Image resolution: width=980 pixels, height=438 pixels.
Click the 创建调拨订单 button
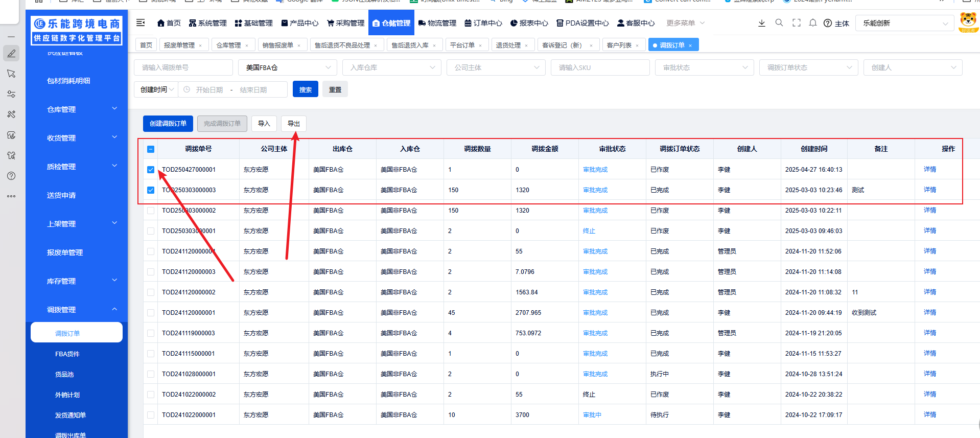point(168,124)
